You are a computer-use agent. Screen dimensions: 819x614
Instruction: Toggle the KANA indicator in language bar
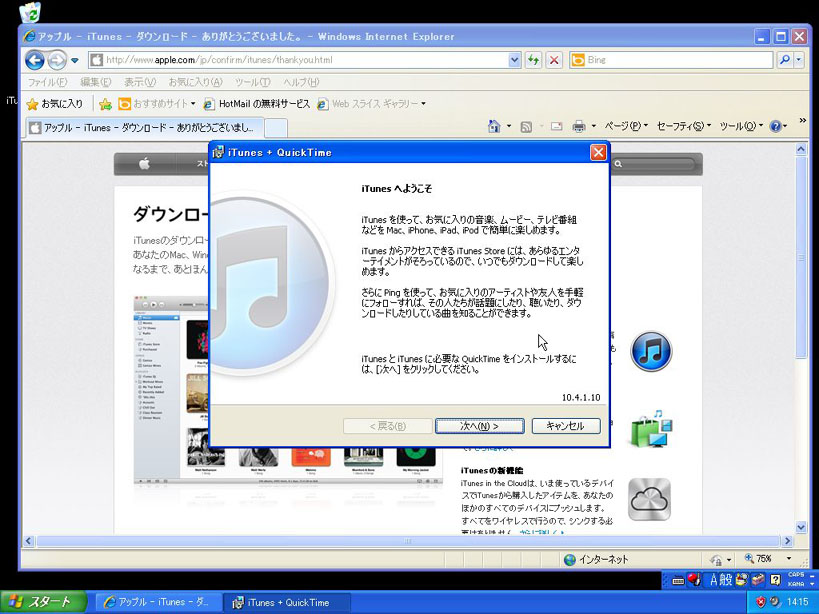[x=796, y=584]
